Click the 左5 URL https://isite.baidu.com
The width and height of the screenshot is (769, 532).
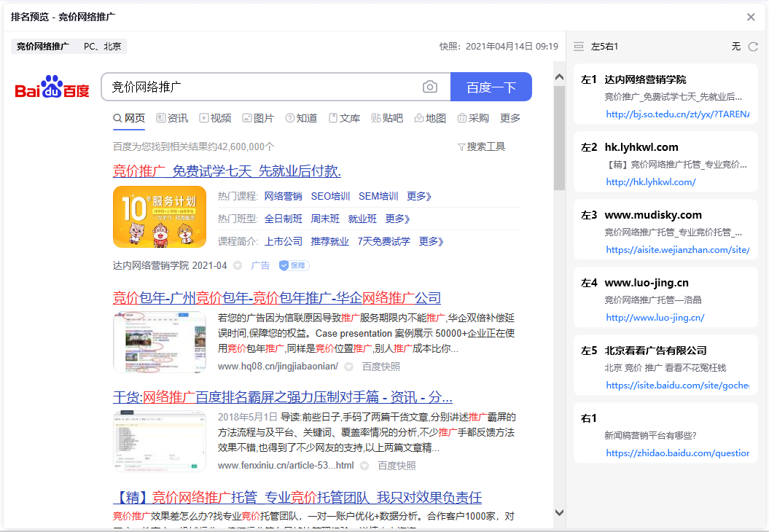tap(677, 386)
